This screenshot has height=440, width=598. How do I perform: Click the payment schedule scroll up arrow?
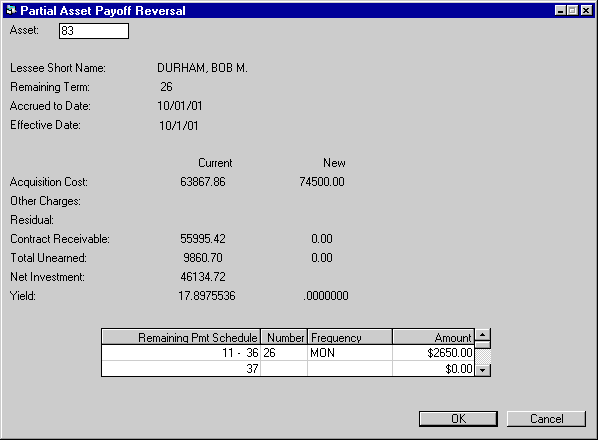(x=482, y=335)
